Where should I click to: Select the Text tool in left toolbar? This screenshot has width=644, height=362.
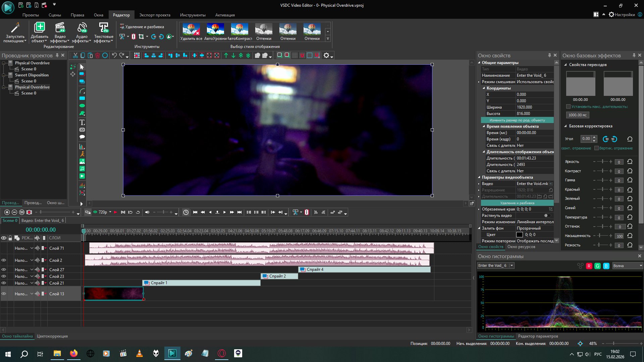82,122
